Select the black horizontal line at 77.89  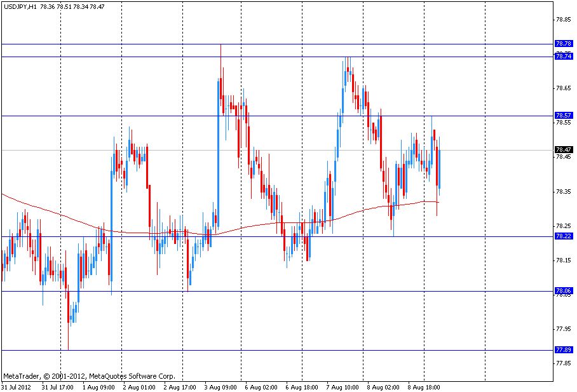254,350
